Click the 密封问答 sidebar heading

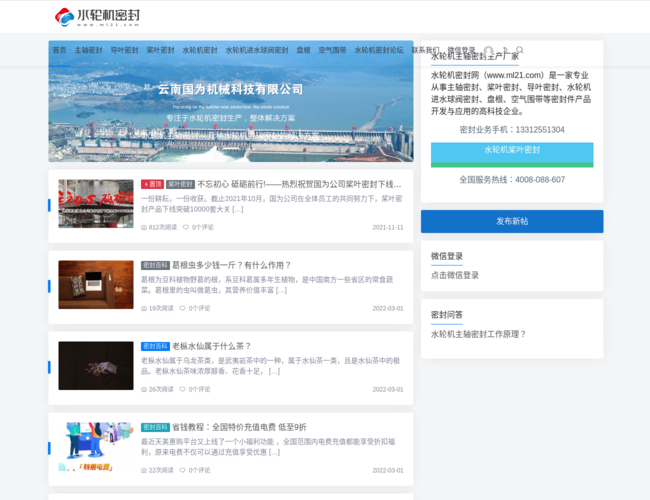pos(447,315)
